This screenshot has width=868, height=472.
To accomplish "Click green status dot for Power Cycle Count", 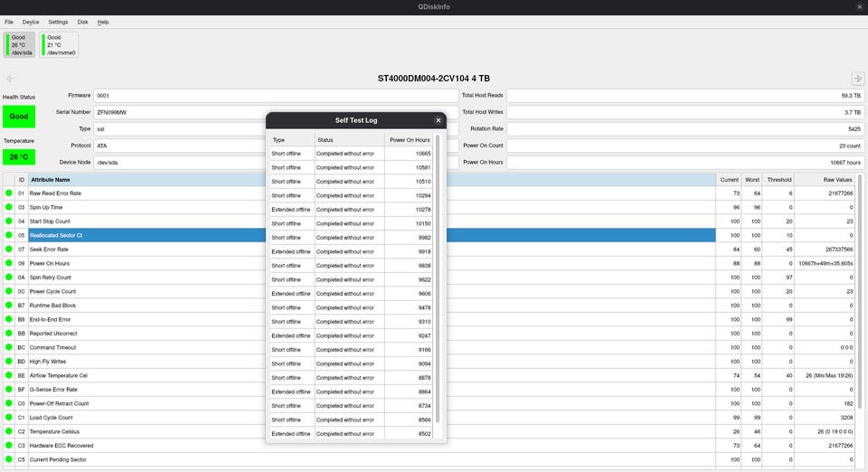I will pyautogui.click(x=9, y=291).
